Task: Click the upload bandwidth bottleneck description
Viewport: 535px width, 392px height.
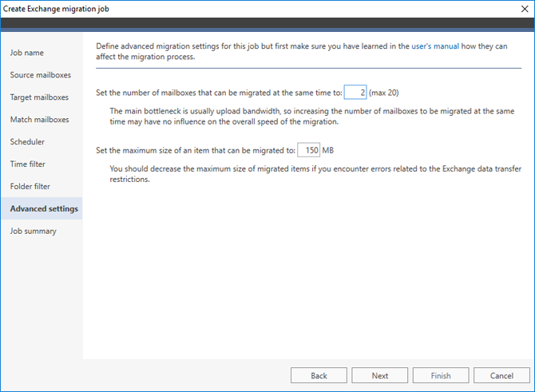Action: (312, 117)
